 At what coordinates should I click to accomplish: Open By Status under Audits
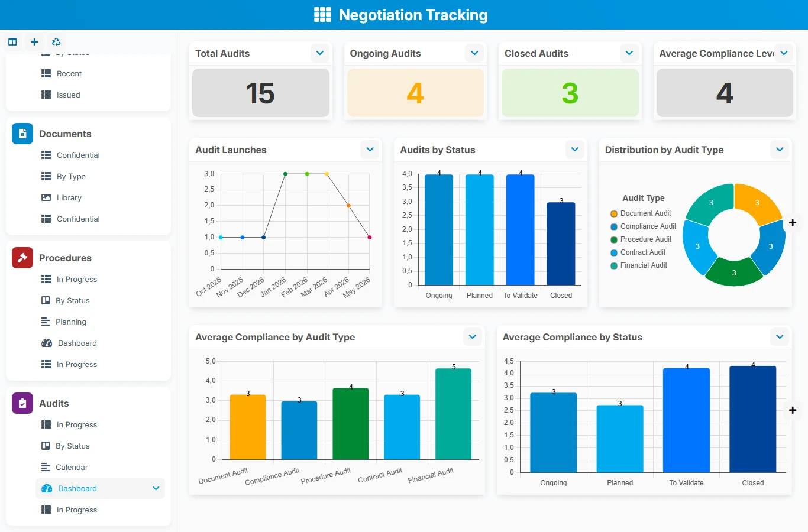[73, 446]
